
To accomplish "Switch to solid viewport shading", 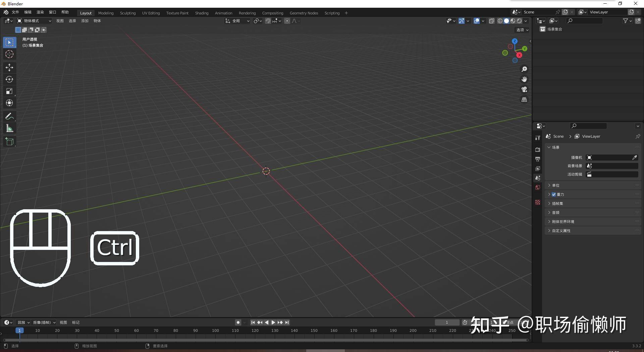I will 506,21.
